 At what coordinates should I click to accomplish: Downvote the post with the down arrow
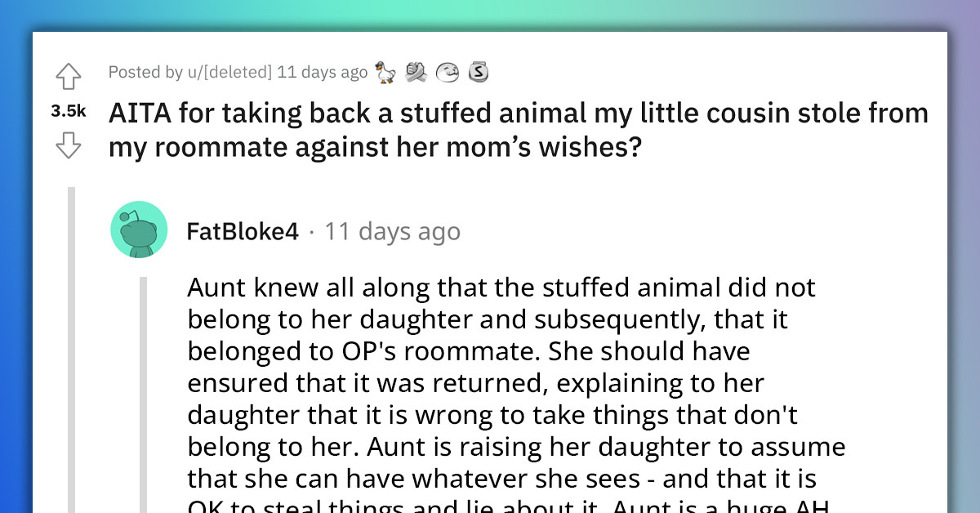tap(69, 145)
